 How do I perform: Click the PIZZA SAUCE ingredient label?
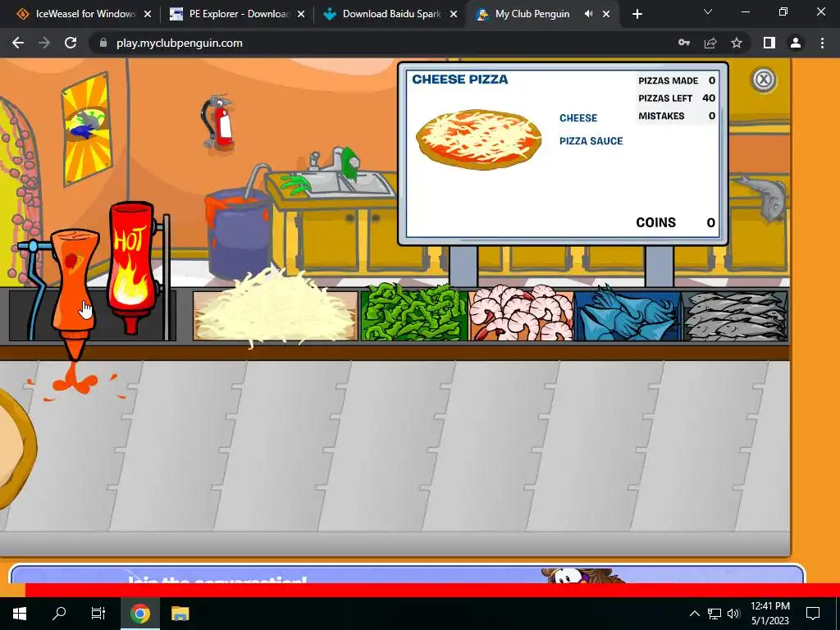coord(591,141)
